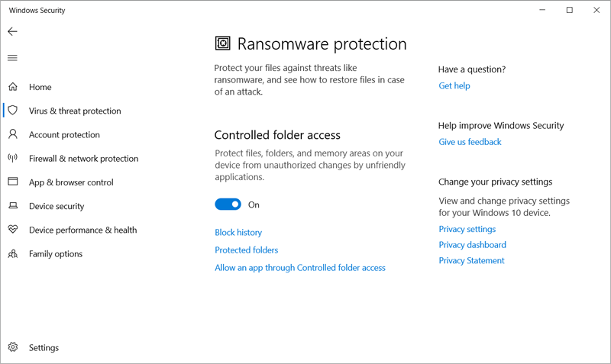Screen dimensions: 611x364
Task: Turn off Controlled folder access toggle
Action: pyautogui.click(x=228, y=205)
